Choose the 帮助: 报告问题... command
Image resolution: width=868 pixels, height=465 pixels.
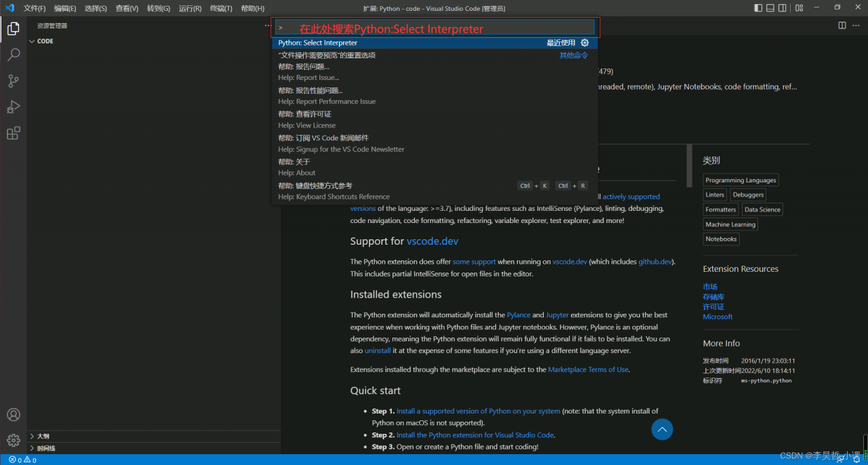(x=435, y=72)
